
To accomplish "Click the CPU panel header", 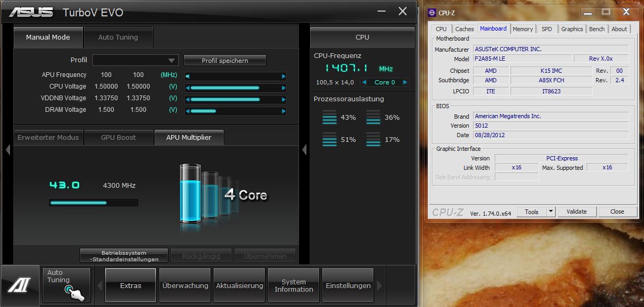I will coord(362,37).
